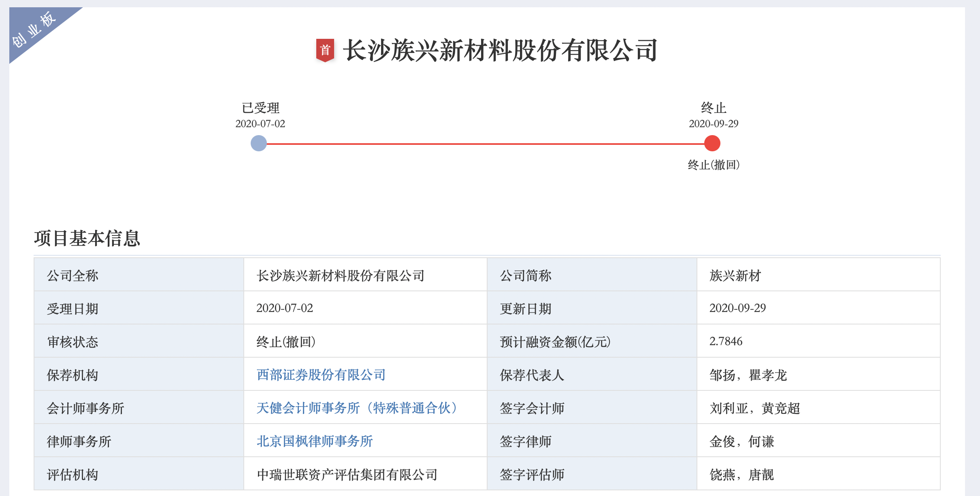Click the 受理日期 label cell
The height and width of the screenshot is (496, 980).
139,307
